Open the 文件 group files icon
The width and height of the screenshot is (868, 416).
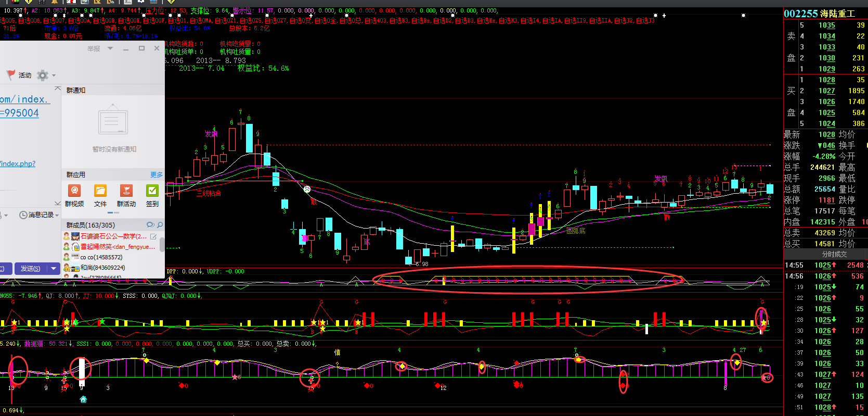[100, 191]
